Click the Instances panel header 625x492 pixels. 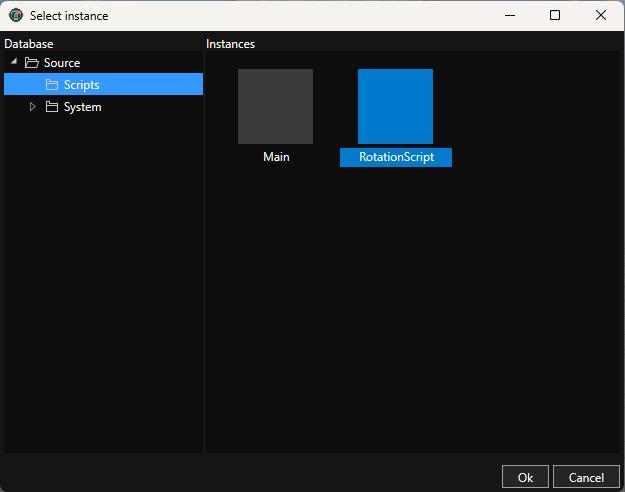click(x=230, y=44)
